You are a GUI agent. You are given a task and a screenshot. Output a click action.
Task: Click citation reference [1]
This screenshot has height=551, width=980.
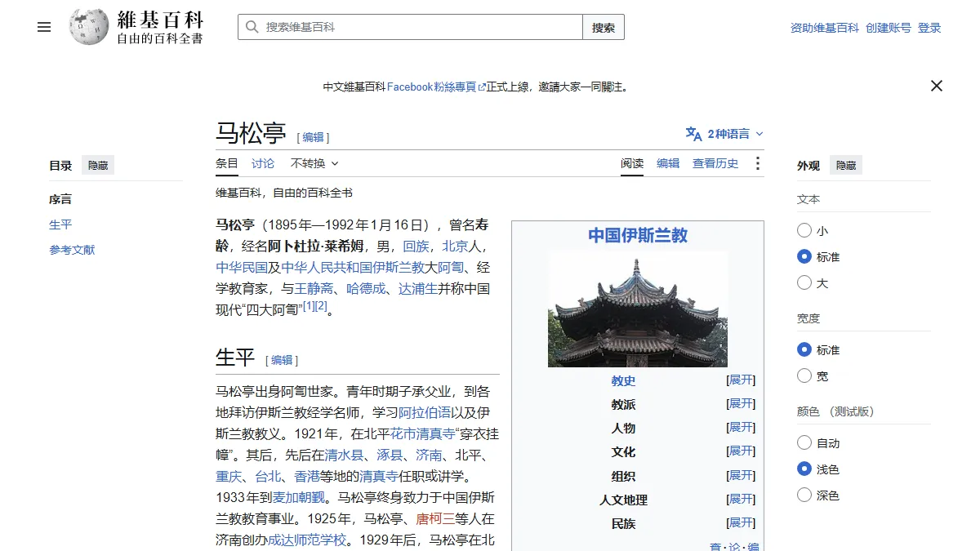[309, 306]
